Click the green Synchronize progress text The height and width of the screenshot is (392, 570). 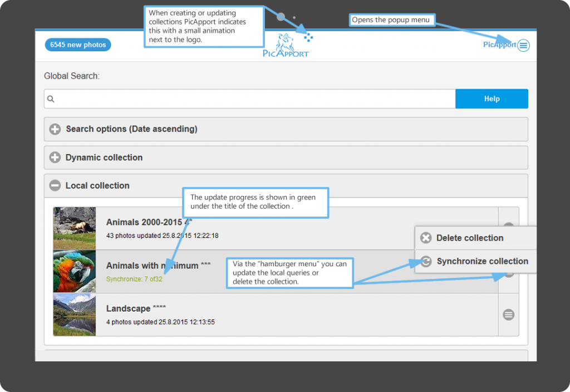click(134, 279)
